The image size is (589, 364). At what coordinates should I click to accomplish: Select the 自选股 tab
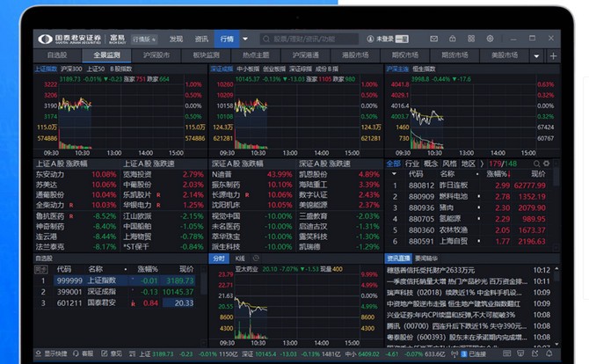pyautogui.click(x=57, y=55)
